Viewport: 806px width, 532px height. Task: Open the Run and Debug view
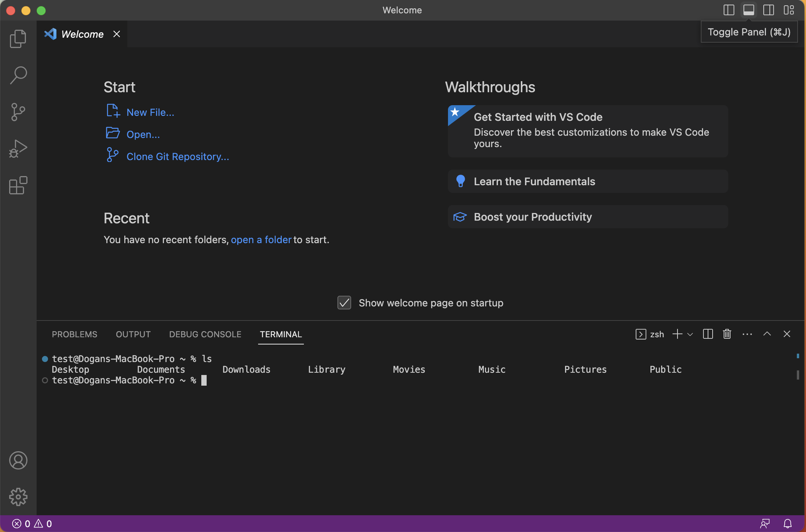pos(18,149)
